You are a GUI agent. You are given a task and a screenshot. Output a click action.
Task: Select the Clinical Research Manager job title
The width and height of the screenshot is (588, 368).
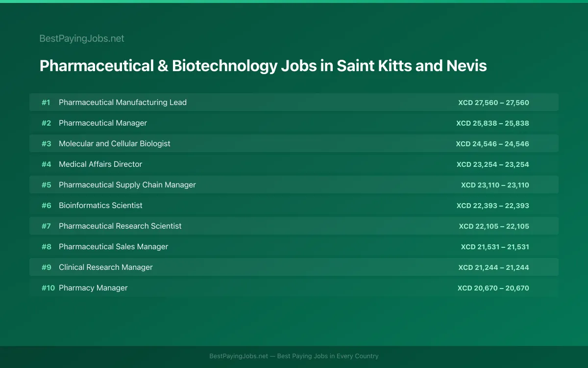[106, 267]
